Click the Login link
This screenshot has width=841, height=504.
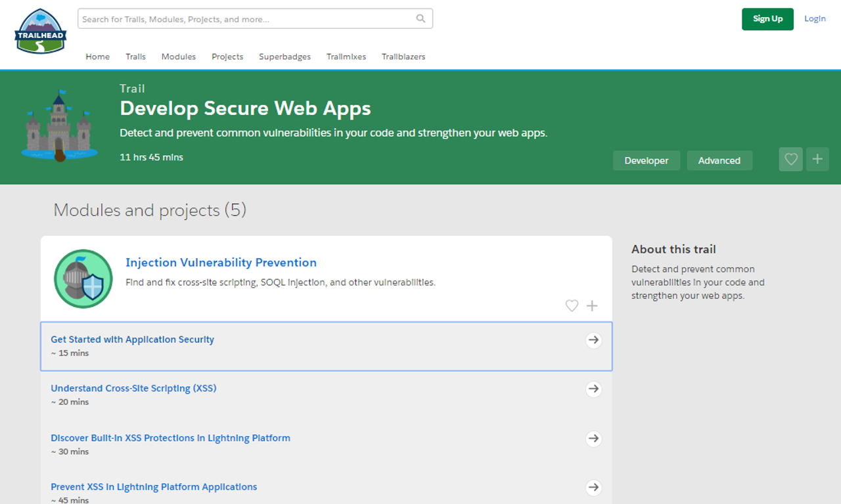tap(815, 18)
